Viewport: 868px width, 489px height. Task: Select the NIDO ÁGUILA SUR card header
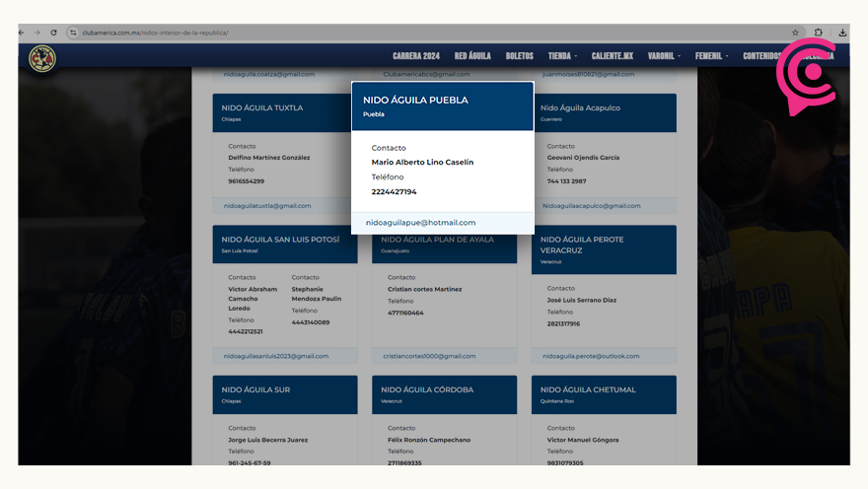coord(285,395)
